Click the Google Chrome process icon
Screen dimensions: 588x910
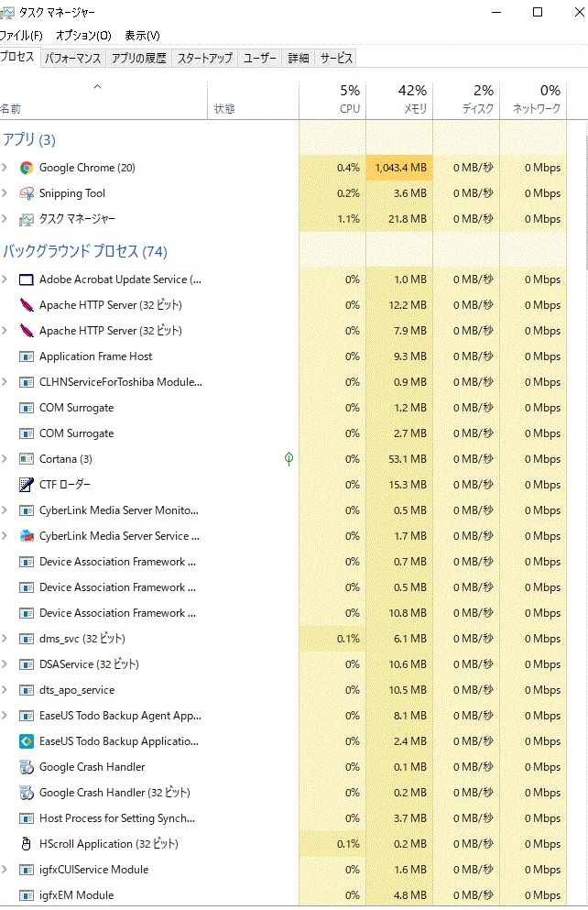pyautogui.click(x=27, y=168)
